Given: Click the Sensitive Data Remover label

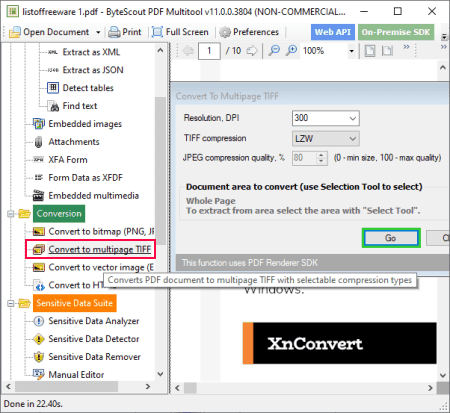Looking at the screenshot, I should click(x=95, y=357).
